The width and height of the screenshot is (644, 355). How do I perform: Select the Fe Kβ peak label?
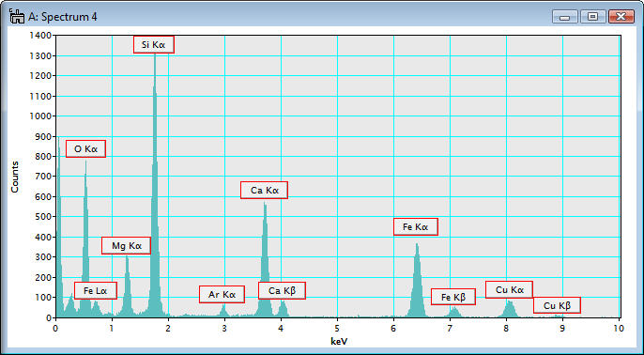pos(453,297)
